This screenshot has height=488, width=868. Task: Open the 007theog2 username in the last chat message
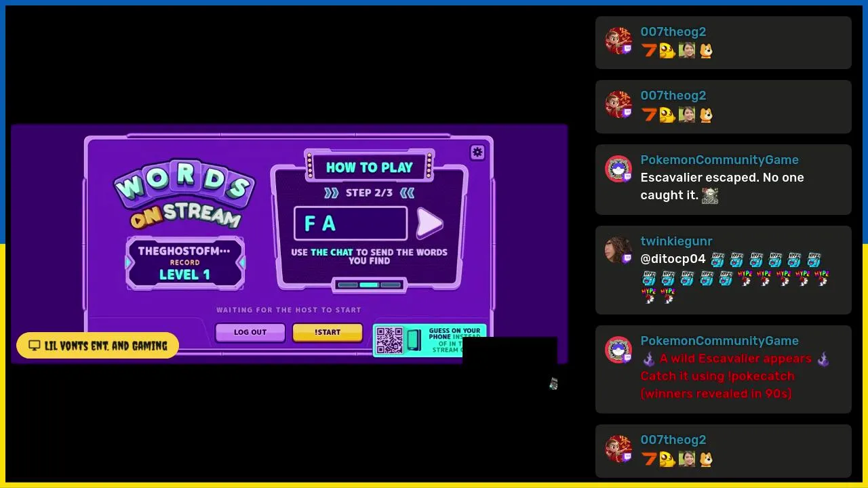(x=673, y=440)
